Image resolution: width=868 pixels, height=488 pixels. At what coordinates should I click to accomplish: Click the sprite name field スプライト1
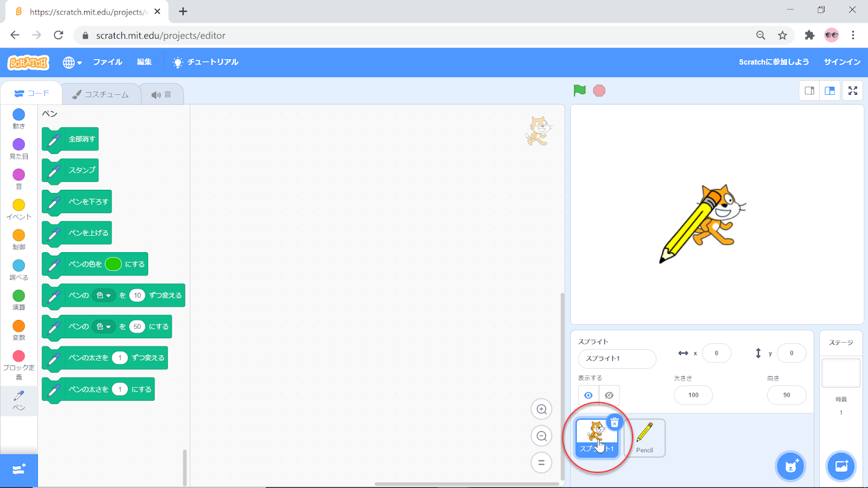coord(617,358)
